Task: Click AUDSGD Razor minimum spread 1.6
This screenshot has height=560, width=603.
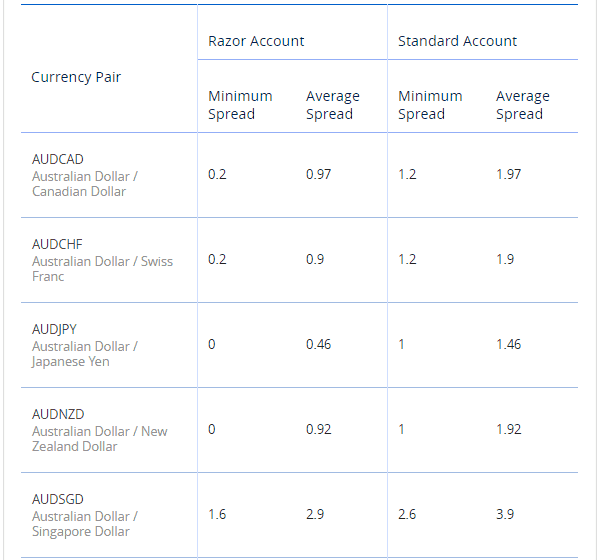Action: (217, 515)
